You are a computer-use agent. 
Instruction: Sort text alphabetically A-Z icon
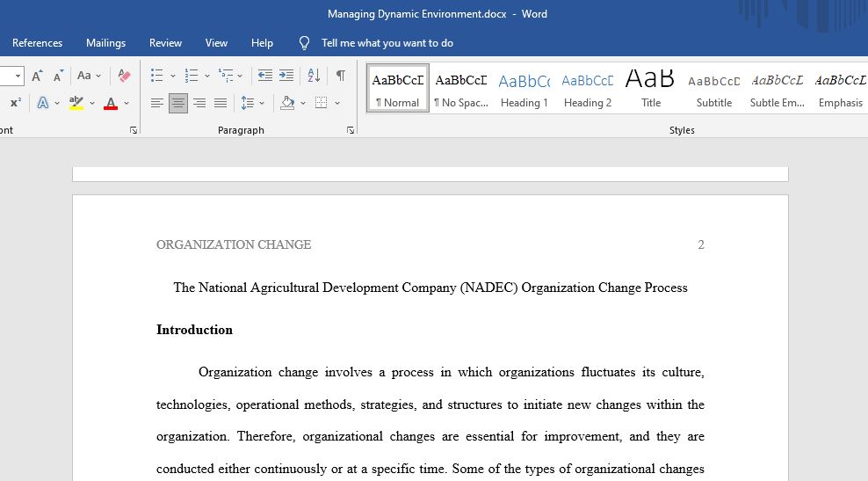coord(314,76)
